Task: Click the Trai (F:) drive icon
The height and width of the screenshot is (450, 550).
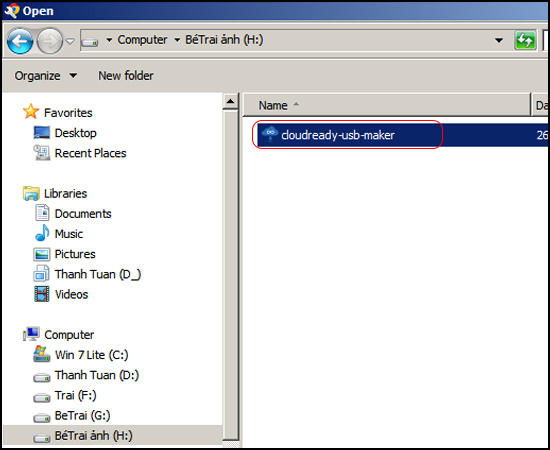Action: coord(42,398)
